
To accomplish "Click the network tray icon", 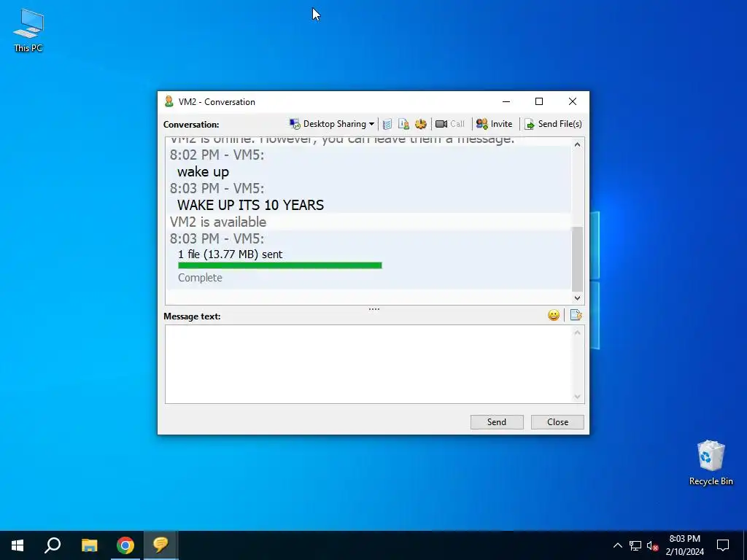I will (635, 545).
